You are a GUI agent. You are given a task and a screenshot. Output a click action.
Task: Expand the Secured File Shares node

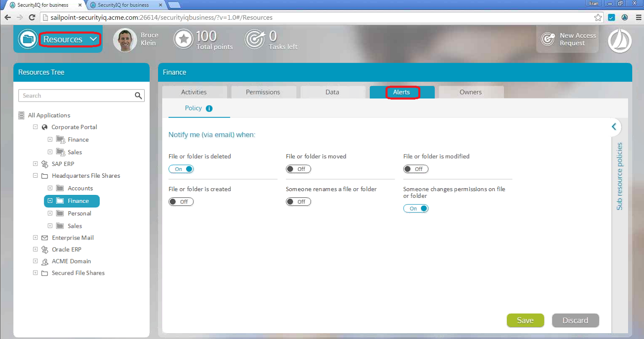[35, 273]
